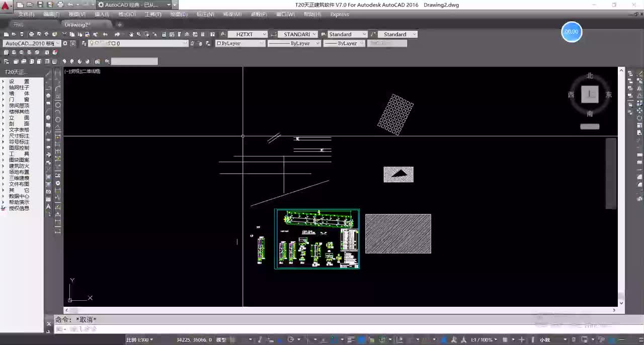Click the Help question mark toolbar icon

212,34
